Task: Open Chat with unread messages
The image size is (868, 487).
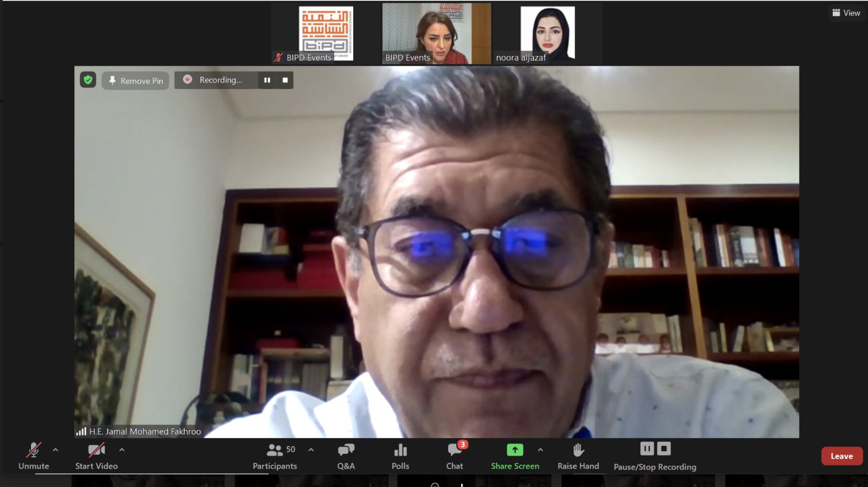Action: [455, 456]
